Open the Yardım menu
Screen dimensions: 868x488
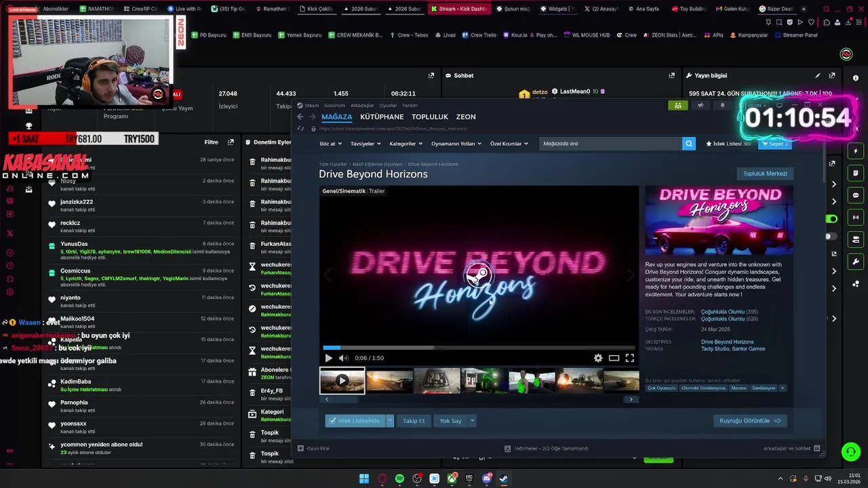pos(410,105)
